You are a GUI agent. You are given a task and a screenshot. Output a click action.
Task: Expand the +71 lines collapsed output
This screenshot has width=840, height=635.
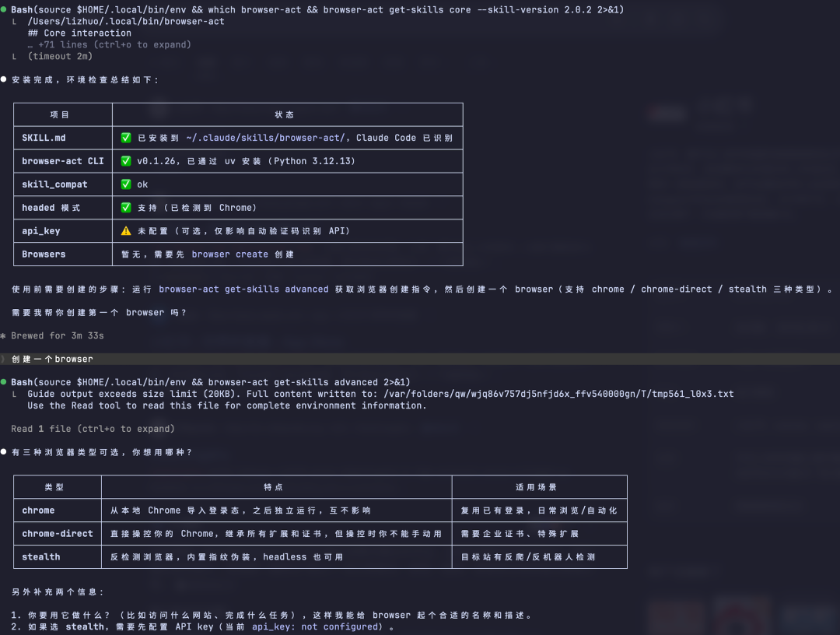(x=110, y=44)
